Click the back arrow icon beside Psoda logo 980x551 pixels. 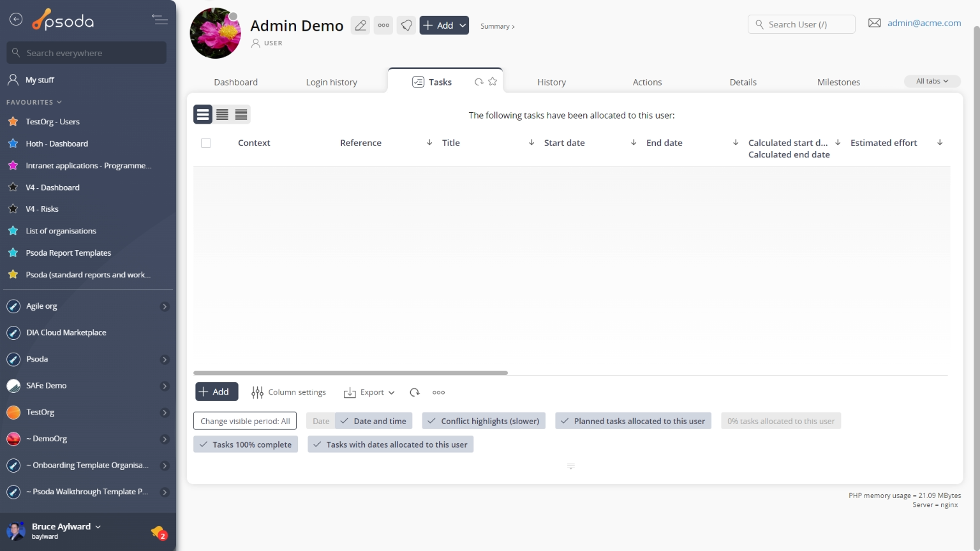16,20
